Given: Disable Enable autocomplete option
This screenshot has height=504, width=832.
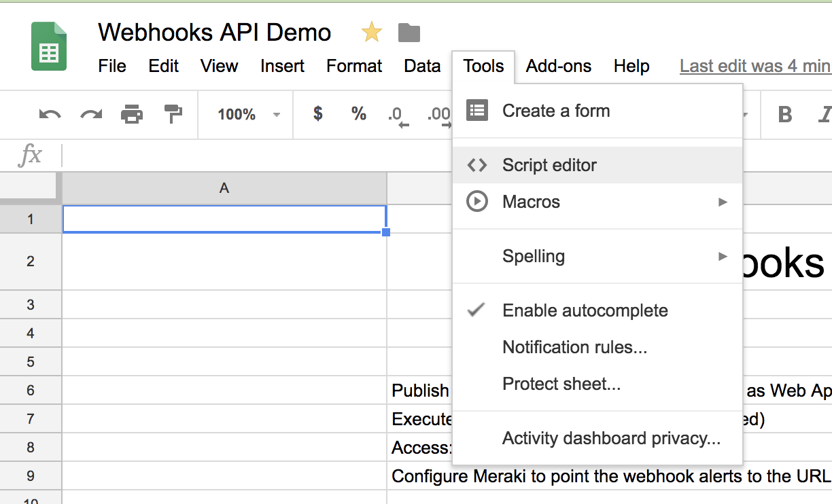Looking at the screenshot, I should (585, 310).
